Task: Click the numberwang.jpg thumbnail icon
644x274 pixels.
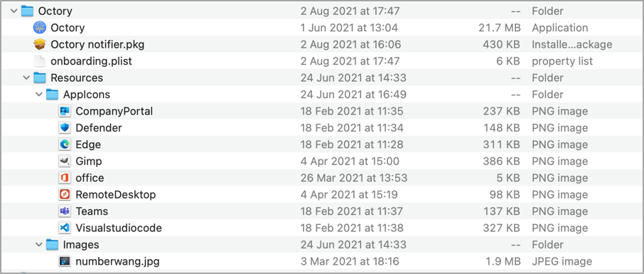Action: tap(65, 261)
